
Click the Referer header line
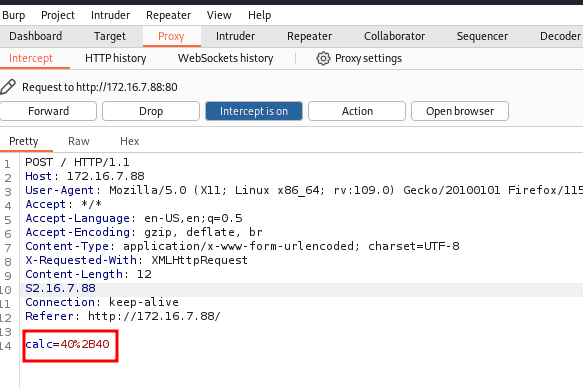(123, 316)
